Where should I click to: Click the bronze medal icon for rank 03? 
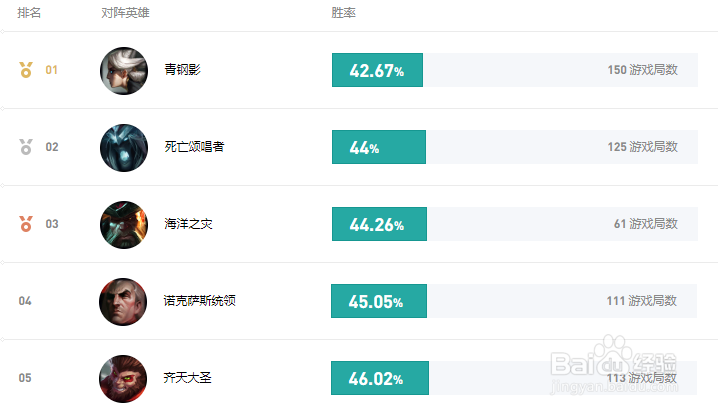pos(26,224)
